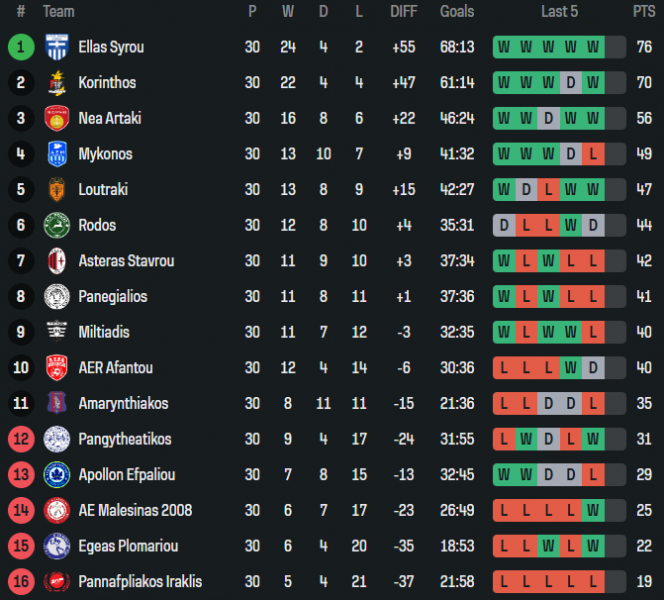
Task: Click the Korinthos club logo
Action: coord(57,83)
